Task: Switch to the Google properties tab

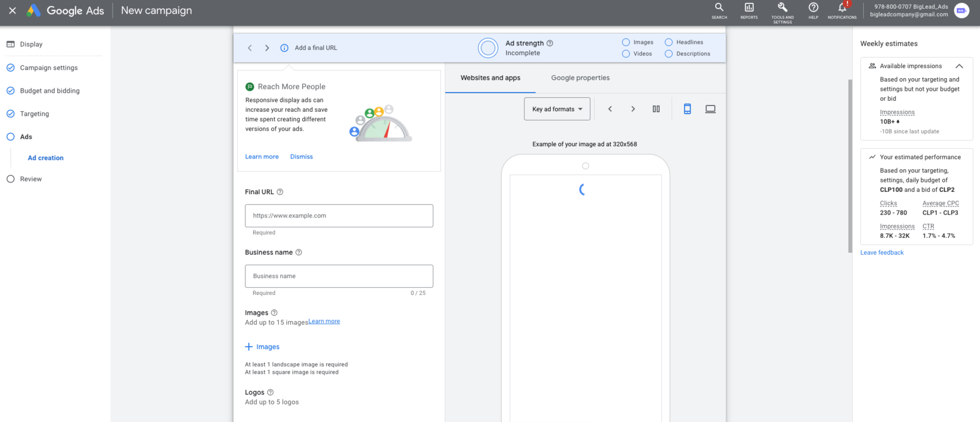Action: point(580,78)
